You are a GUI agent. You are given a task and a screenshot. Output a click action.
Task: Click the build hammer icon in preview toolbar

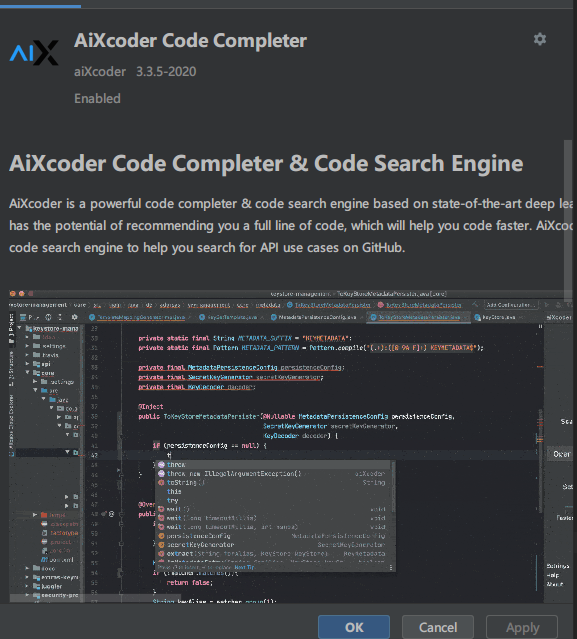[475, 304]
